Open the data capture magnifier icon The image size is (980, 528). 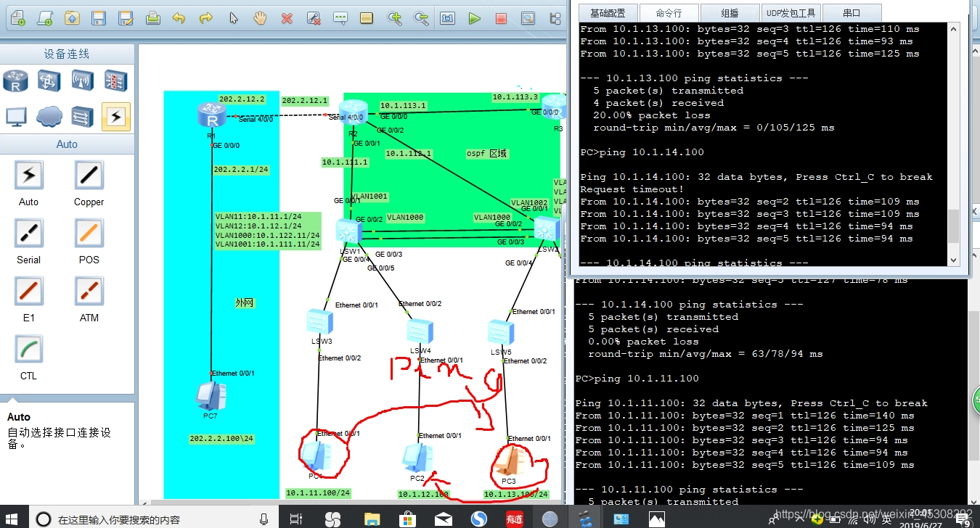528,18
